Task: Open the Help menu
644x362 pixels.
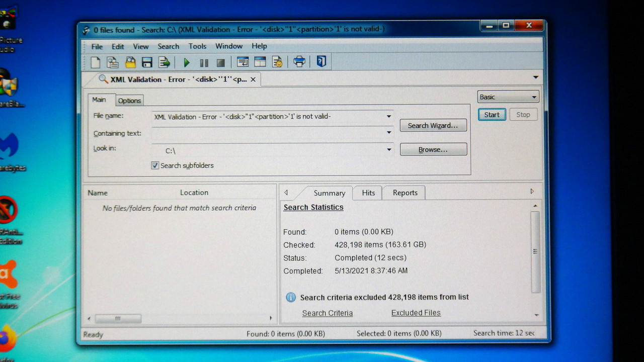Action: 259,46
